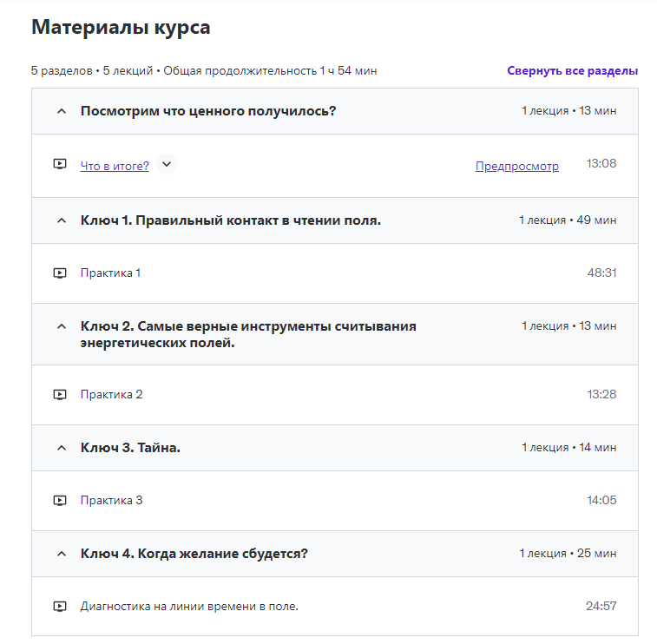This screenshot has height=644, width=657.
Task: Open the "Предпросмотр" preview link
Action: 516,166
